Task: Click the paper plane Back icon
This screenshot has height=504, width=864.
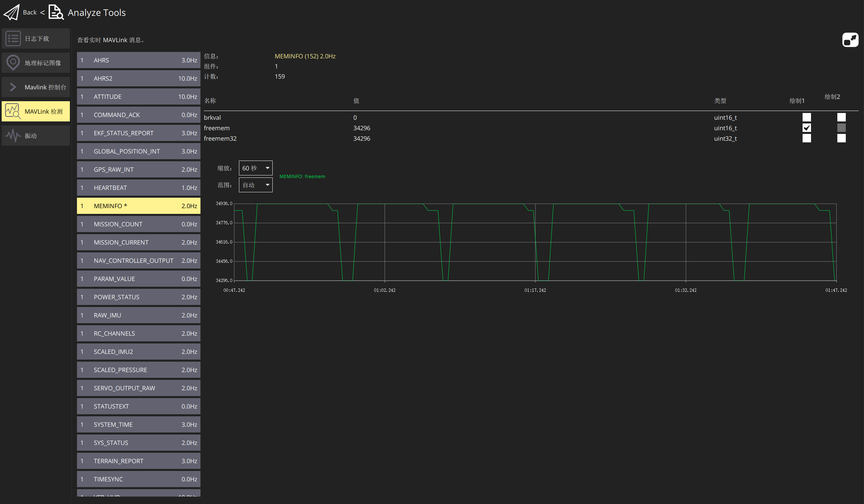Action: click(11, 12)
